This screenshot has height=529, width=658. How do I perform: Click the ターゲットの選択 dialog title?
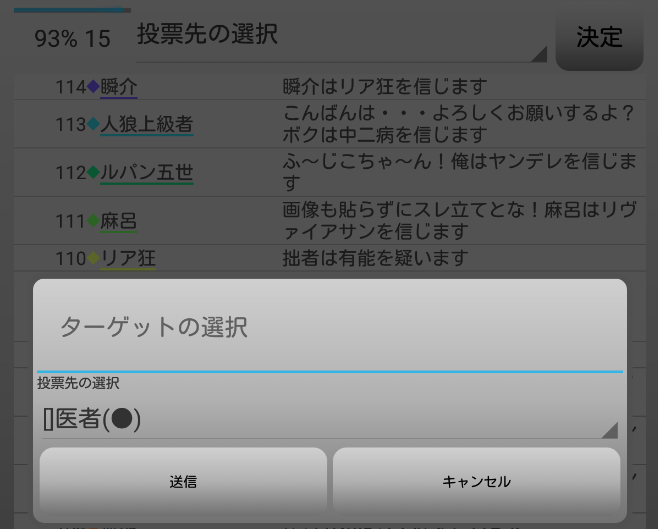tap(154, 327)
